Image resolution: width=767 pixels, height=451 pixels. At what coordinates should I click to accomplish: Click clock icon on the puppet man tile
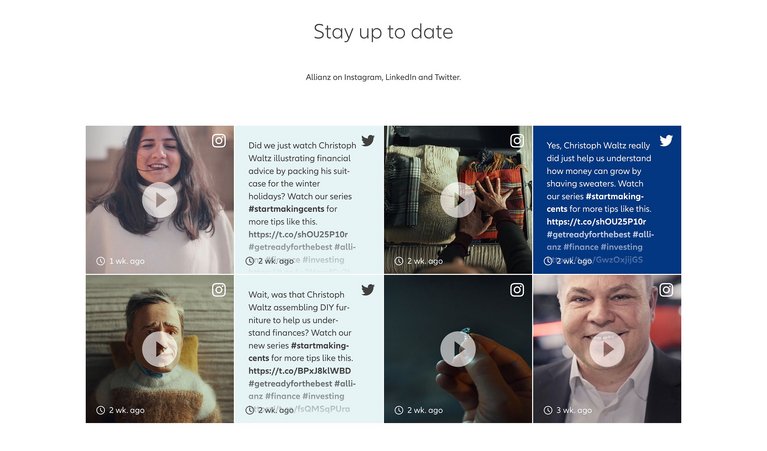click(100, 410)
